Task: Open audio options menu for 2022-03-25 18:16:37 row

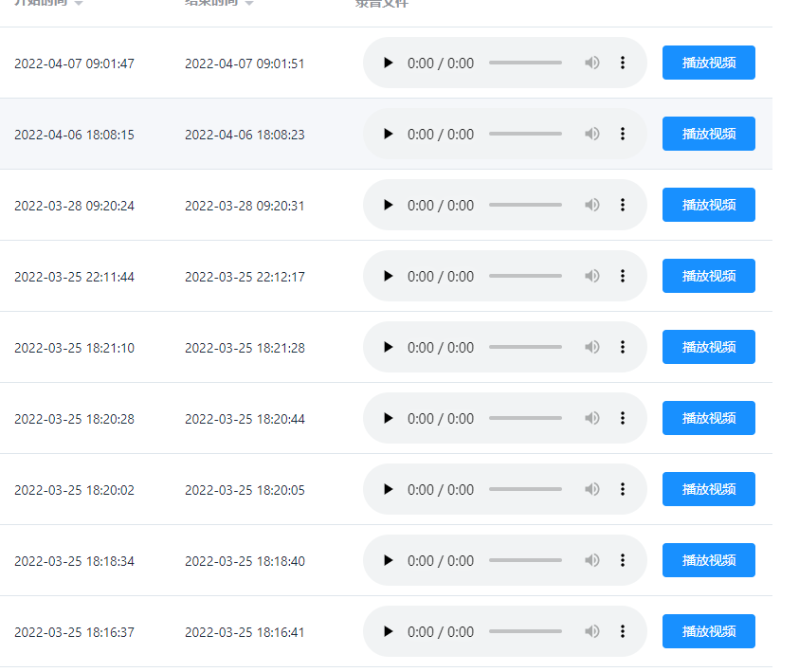Action: [x=622, y=631]
